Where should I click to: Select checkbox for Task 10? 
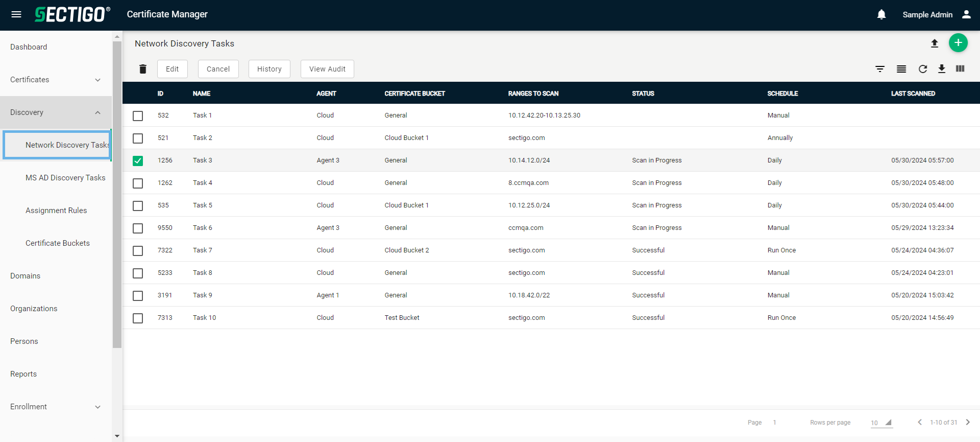(x=138, y=318)
